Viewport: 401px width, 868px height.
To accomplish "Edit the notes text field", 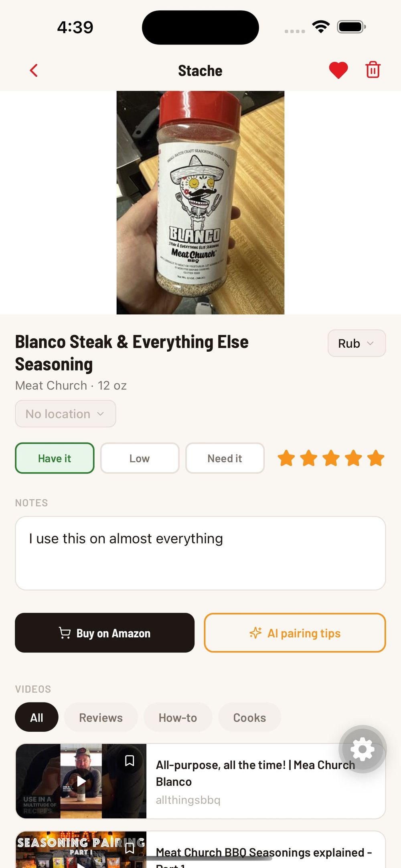I will tap(200, 553).
